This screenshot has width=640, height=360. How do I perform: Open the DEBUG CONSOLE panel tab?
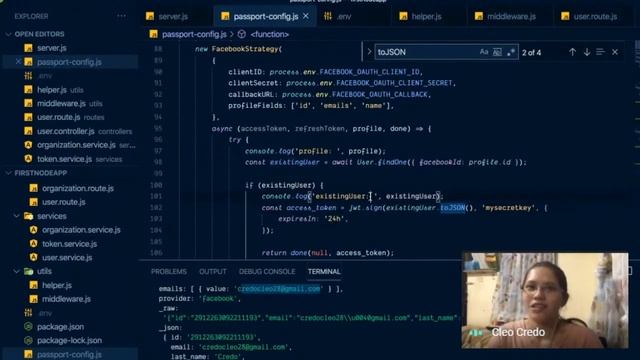tap(267, 271)
